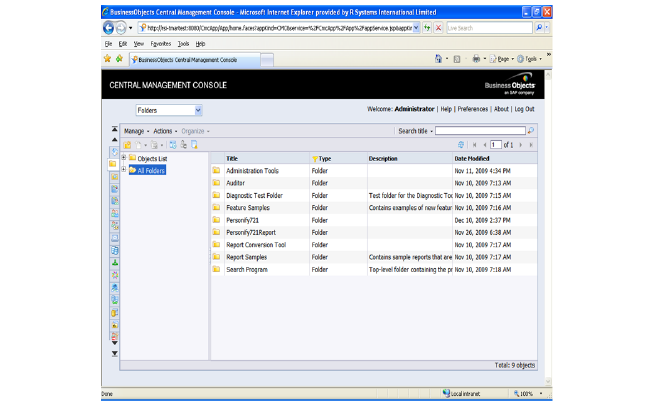Click the refresh icon in the list toolbar
The height and width of the screenshot is (405, 647).
coord(460,145)
